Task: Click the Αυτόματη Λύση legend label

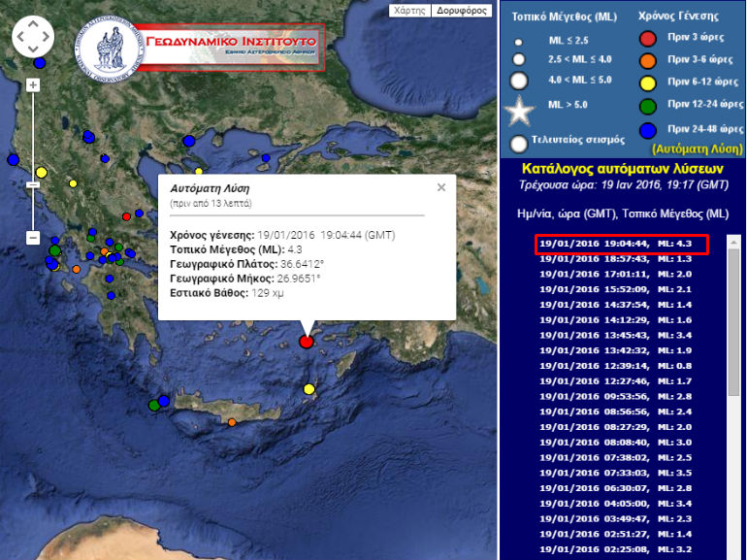Action: (x=698, y=149)
